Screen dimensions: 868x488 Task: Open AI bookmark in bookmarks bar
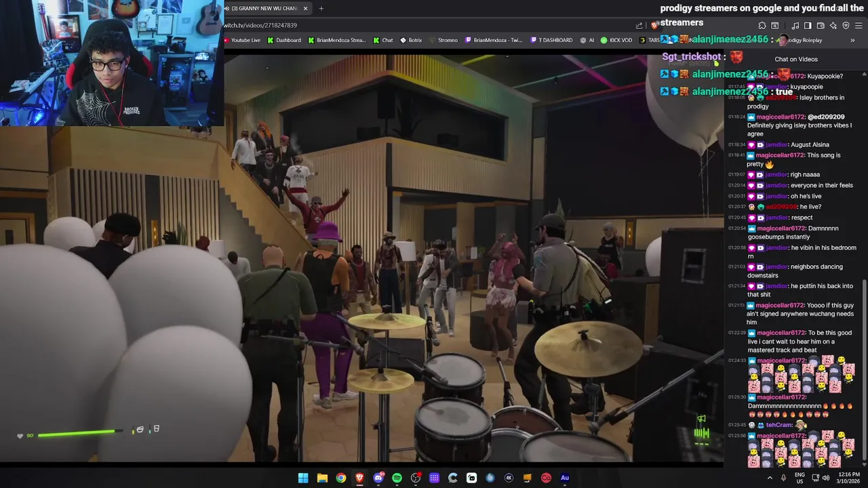(x=587, y=40)
